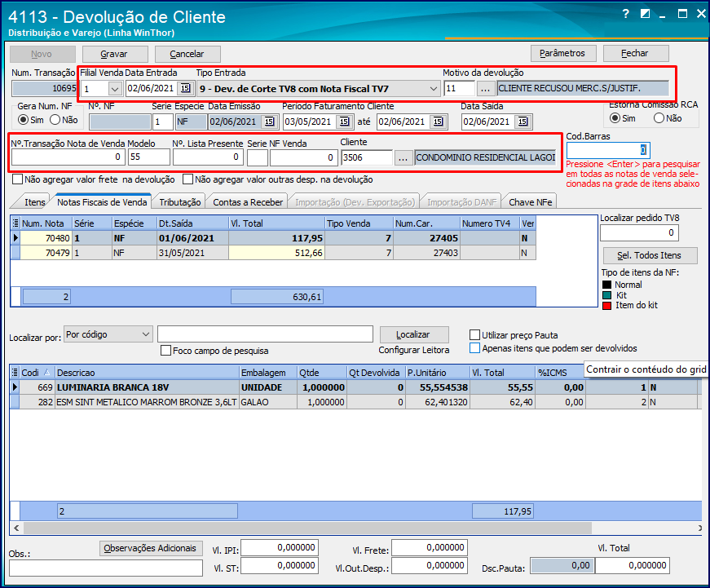Select Sim for Gera Num. NF
Viewport: 710px width, 588px height.
(x=23, y=120)
